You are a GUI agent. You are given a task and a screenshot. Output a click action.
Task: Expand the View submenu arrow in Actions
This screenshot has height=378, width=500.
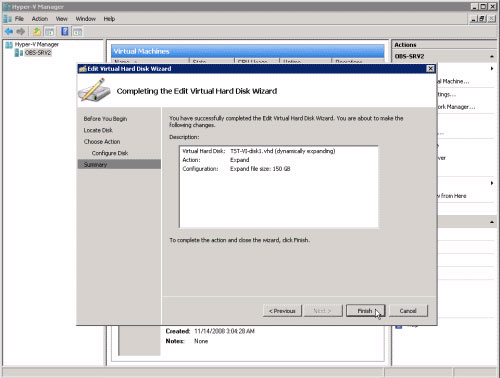(492, 183)
